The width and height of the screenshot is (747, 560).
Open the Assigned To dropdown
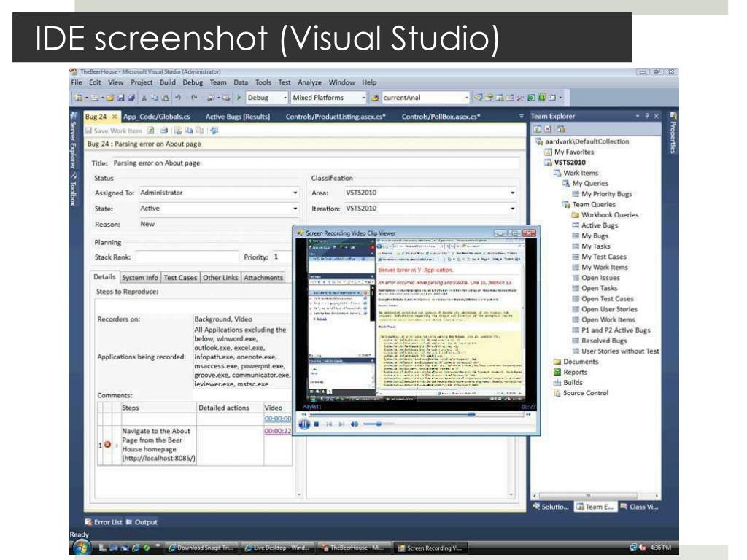295,192
